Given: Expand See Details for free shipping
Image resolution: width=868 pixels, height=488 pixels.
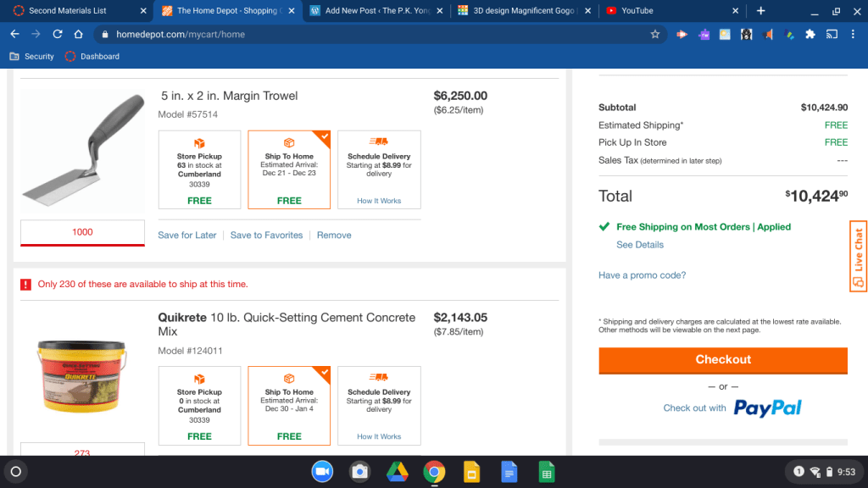Looking at the screenshot, I should click(640, 245).
